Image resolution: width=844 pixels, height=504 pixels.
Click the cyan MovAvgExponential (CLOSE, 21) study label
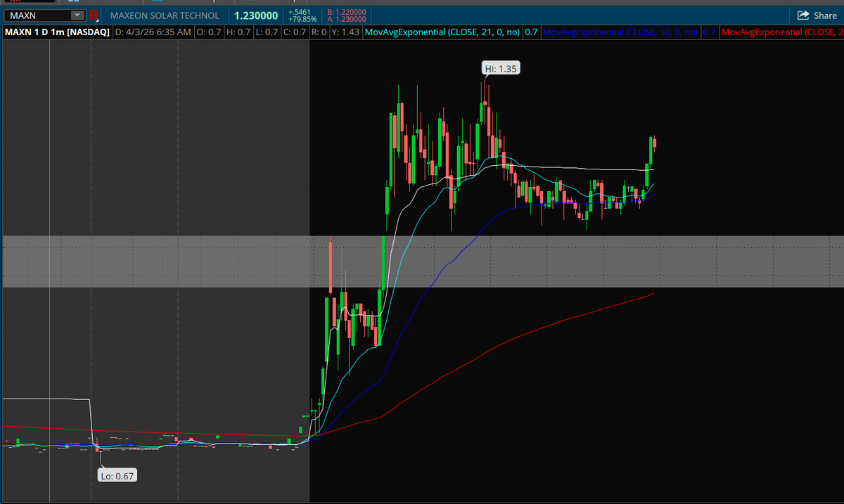[444, 32]
